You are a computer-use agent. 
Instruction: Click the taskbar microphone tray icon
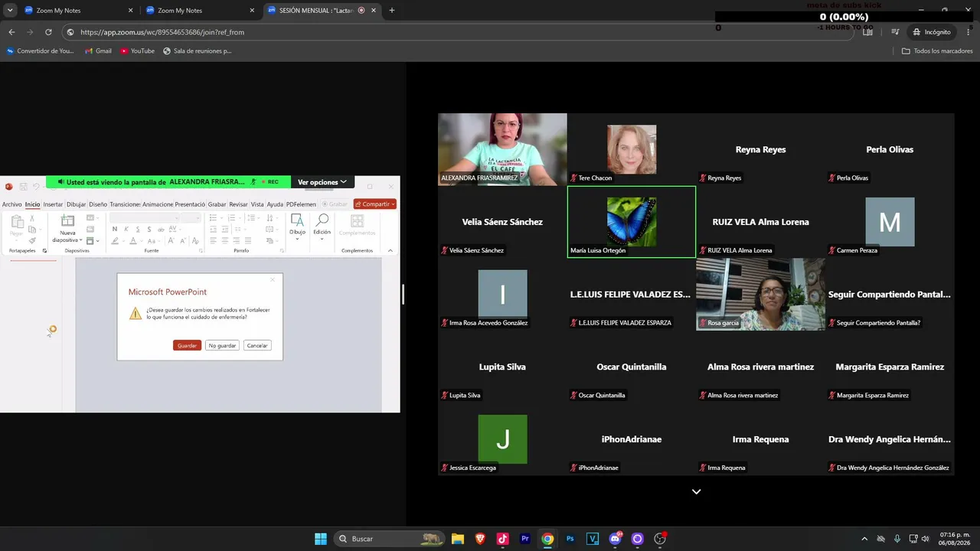pos(897,539)
